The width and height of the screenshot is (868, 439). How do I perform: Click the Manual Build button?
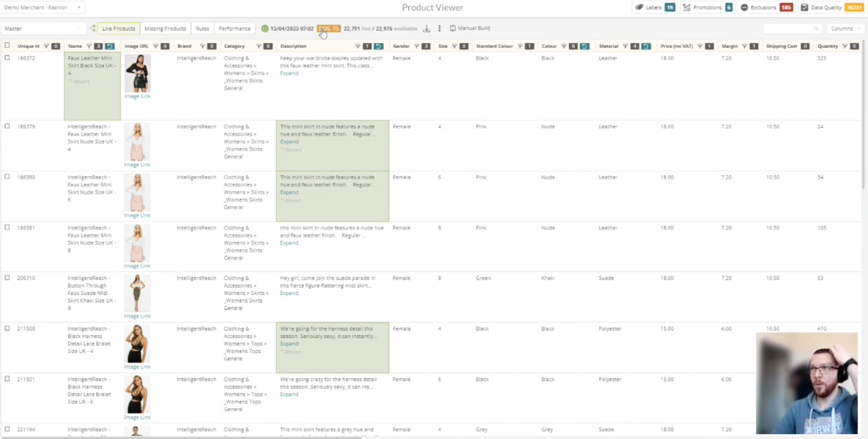[470, 28]
